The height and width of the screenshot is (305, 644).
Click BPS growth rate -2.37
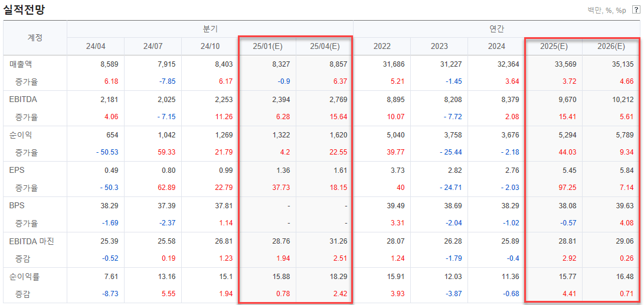(x=166, y=224)
